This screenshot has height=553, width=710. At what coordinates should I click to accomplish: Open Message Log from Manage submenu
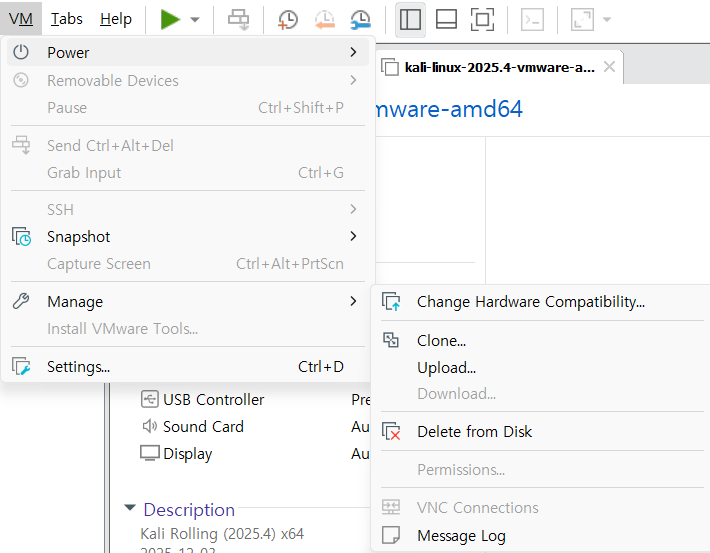[540, 536]
